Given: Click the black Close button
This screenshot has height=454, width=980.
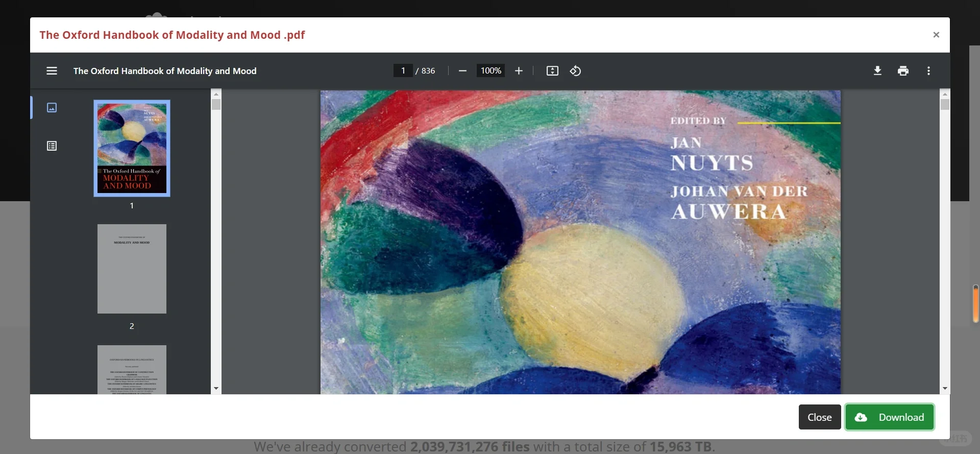Looking at the screenshot, I should pyautogui.click(x=820, y=417).
